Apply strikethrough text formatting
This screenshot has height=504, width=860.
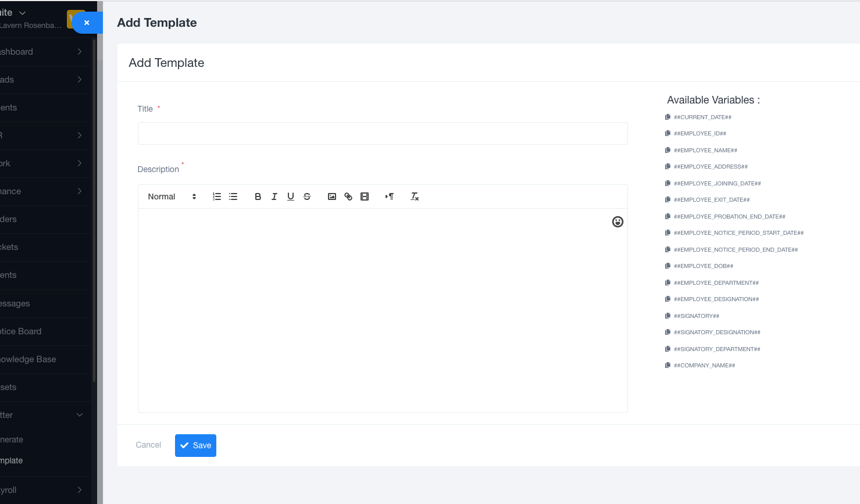307,196
